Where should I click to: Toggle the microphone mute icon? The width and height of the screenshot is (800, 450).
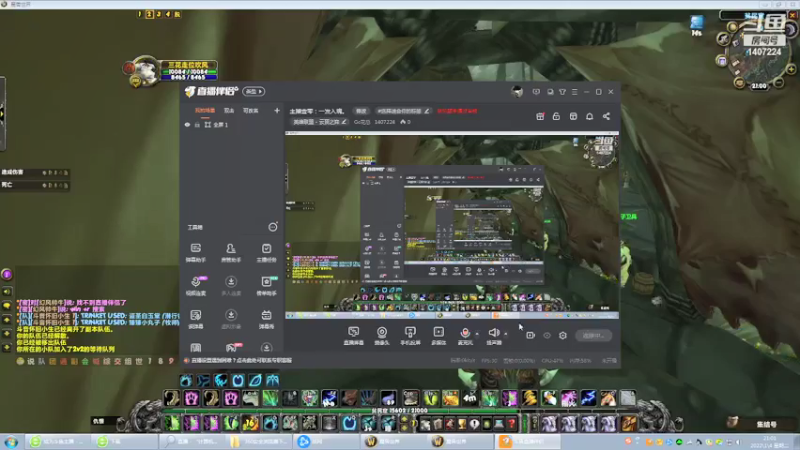point(465,333)
